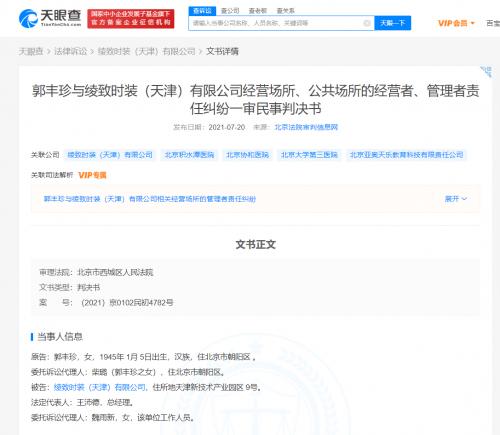
Task: Click the top-right corner feedback icon
Action: 486,71
